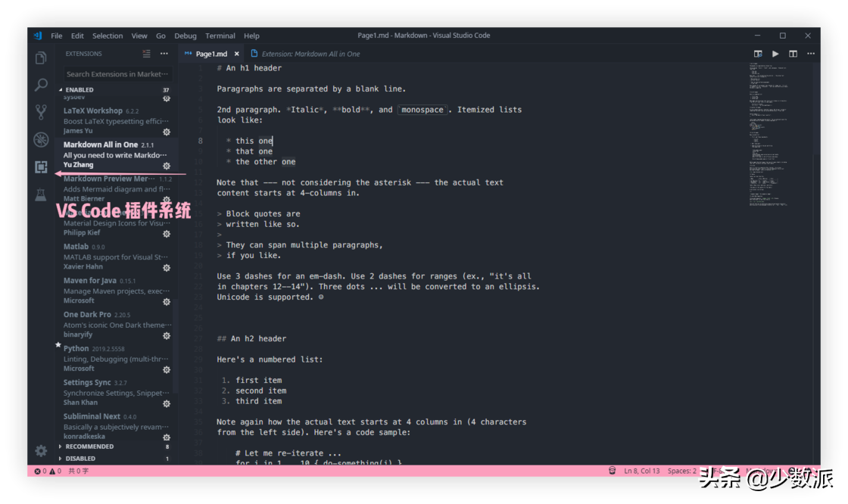
Task: Switch to Extension: Markdown All in One tab
Action: click(x=306, y=54)
